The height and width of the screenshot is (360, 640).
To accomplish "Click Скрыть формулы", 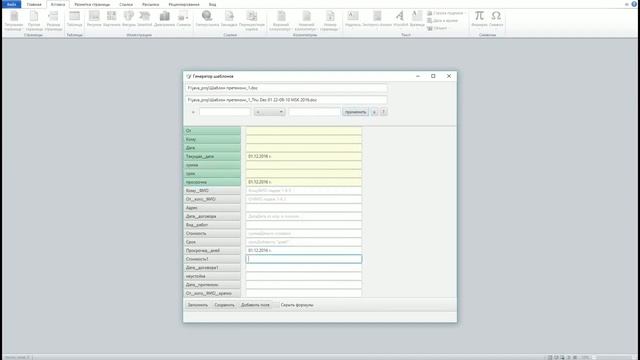I will tap(297, 305).
